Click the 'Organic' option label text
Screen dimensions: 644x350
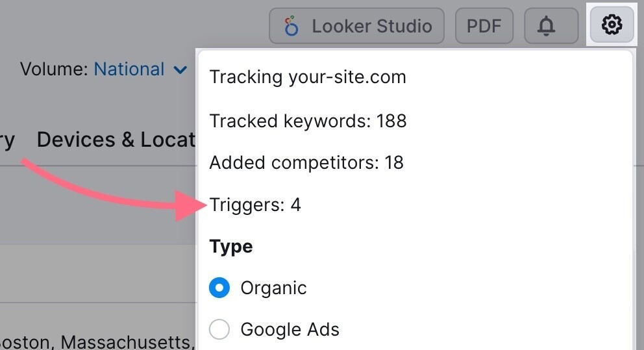(x=273, y=288)
